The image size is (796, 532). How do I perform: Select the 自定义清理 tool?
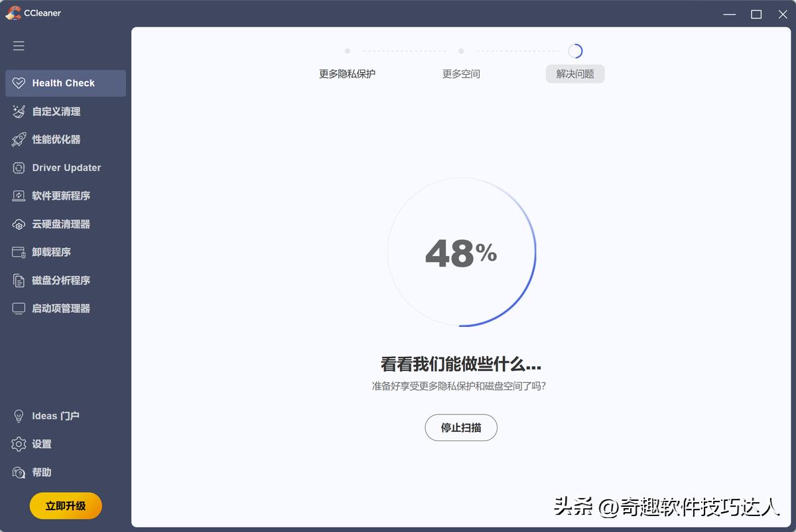tap(56, 111)
